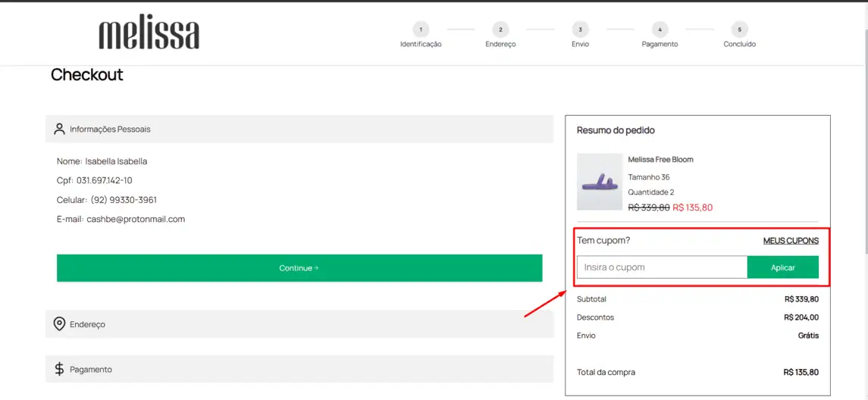The height and width of the screenshot is (400, 868).
Task: Click the Melissa Free Bloom product name
Action: click(x=660, y=159)
